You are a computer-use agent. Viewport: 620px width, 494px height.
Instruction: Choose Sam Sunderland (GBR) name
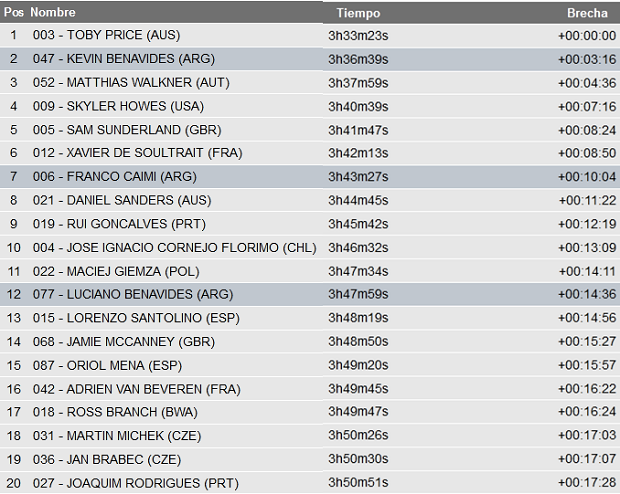click(x=127, y=130)
